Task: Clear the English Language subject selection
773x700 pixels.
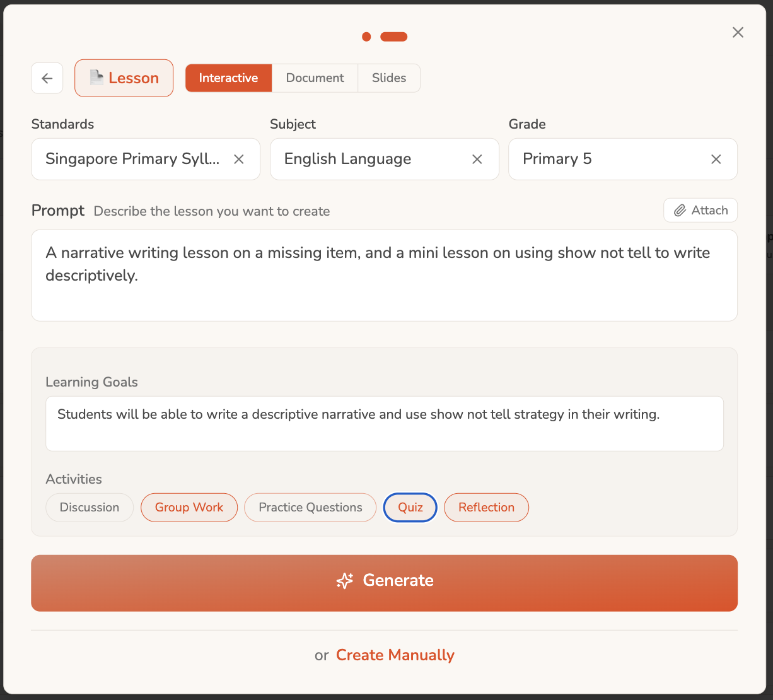Action: [477, 160]
